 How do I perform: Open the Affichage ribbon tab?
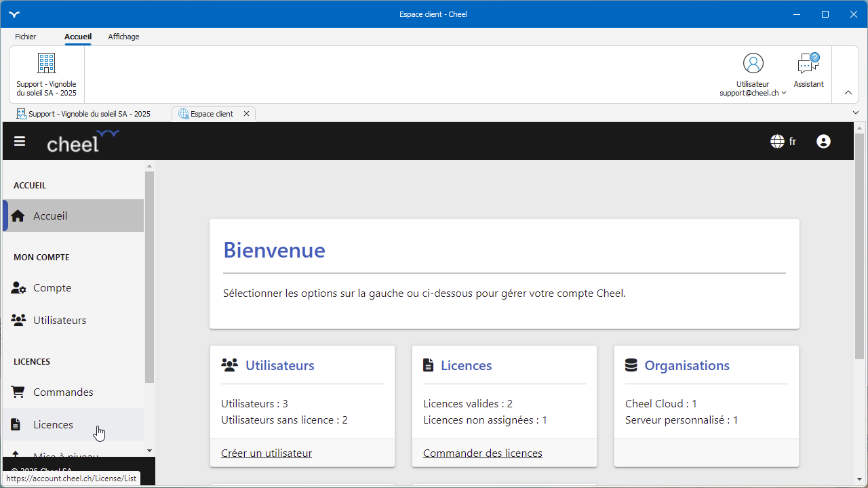coord(123,37)
